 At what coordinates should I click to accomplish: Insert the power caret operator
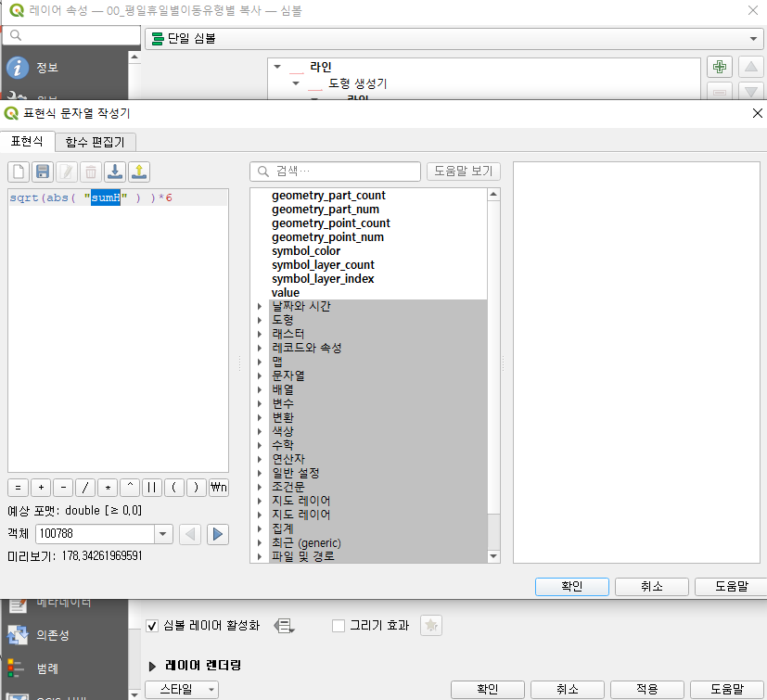[130, 488]
